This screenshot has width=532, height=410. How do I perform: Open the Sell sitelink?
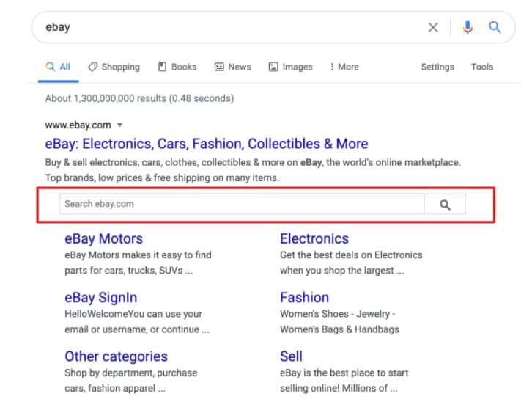point(291,356)
